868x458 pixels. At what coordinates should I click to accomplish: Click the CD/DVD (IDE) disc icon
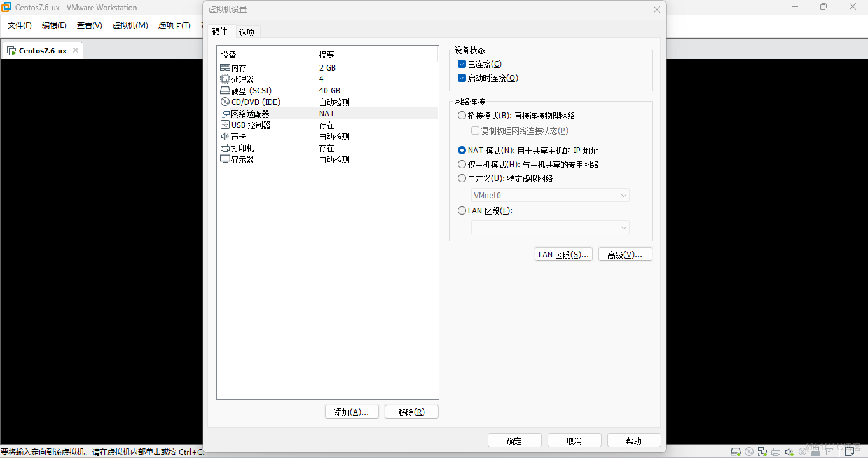[x=225, y=102]
